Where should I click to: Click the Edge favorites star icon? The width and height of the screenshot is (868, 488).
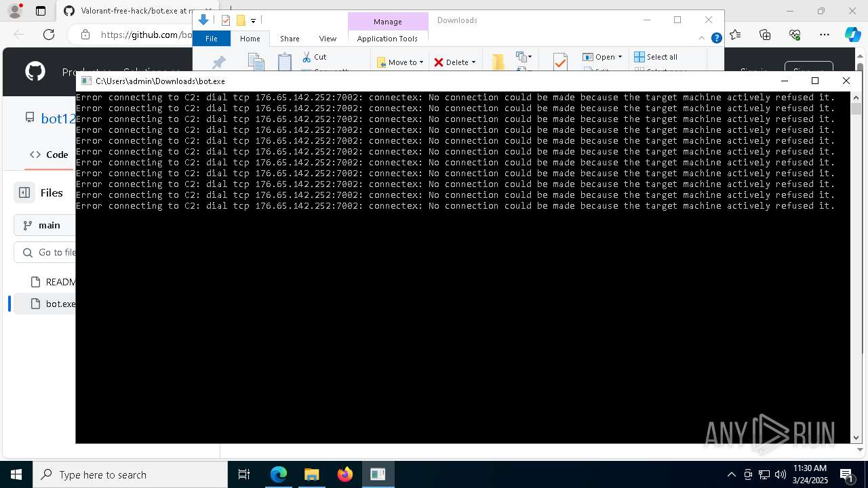point(736,35)
